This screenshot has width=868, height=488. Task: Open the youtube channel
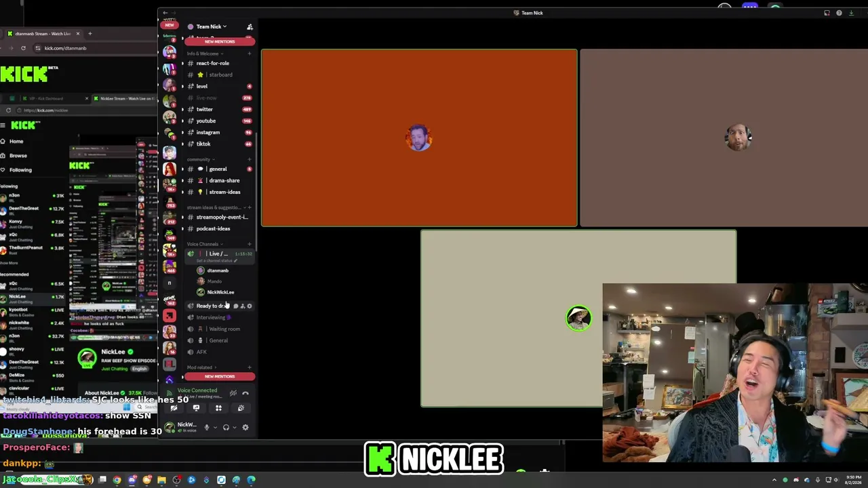[x=218, y=121]
